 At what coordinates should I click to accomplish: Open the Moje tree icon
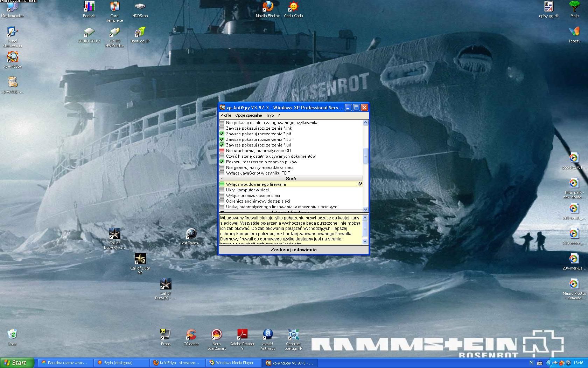(x=574, y=9)
